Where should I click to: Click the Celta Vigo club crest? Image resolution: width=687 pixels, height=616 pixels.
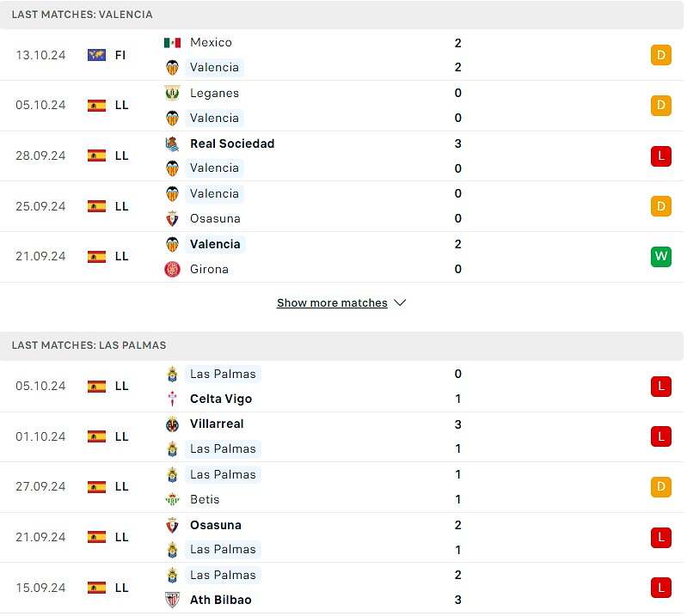point(172,399)
